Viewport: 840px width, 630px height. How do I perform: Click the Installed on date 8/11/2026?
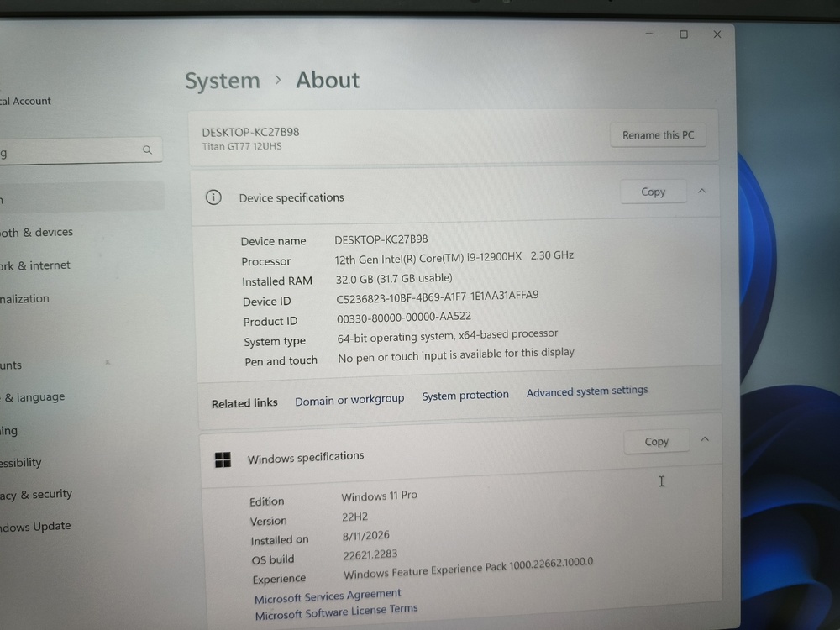[x=366, y=536]
